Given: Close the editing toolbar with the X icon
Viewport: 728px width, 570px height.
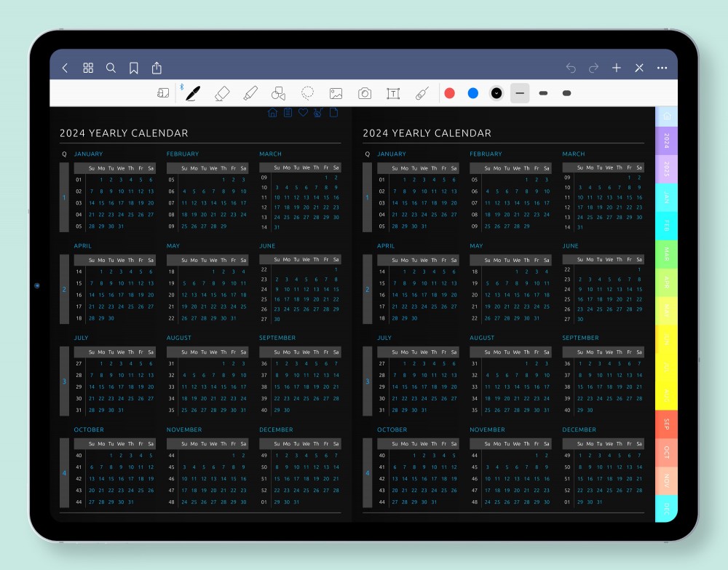Looking at the screenshot, I should click(x=639, y=68).
